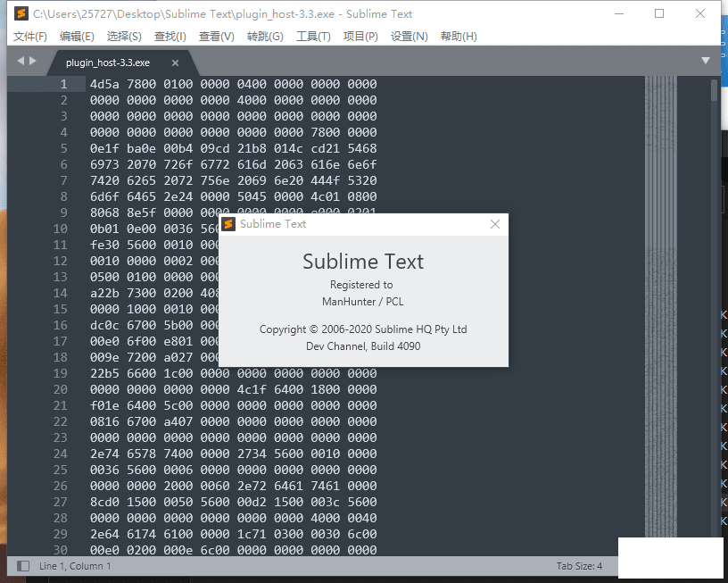Close the Sublime Text about dialog
The image size is (728, 583).
tap(495, 224)
